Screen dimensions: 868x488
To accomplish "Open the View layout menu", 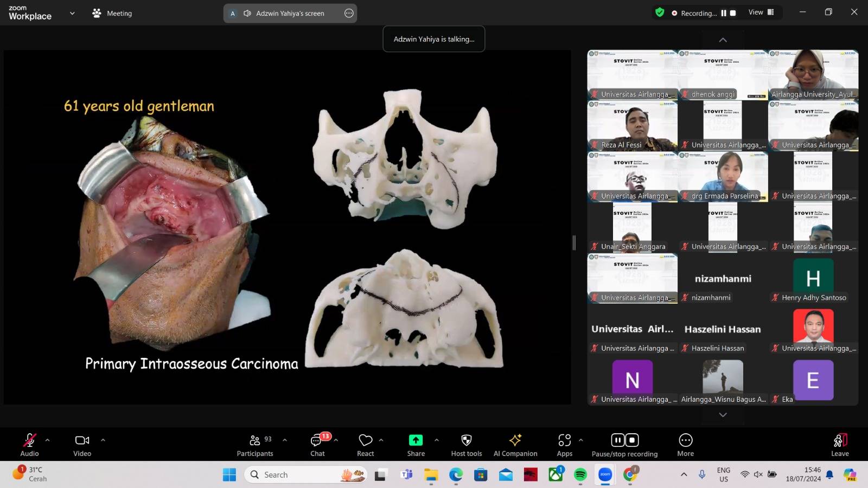I will (x=761, y=12).
